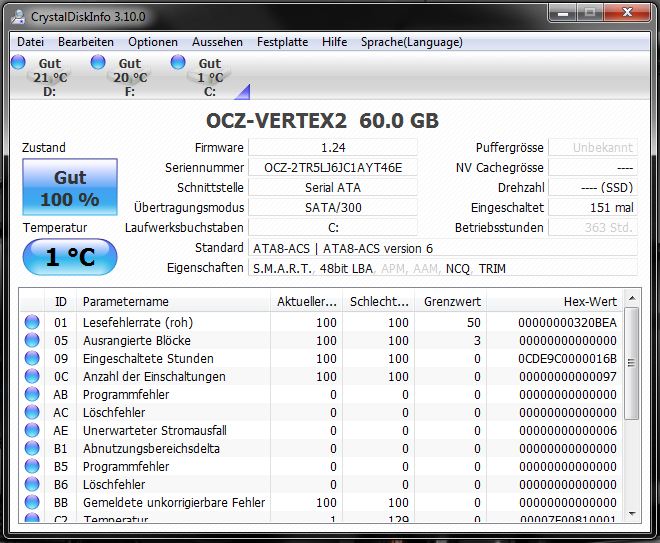Click the Schlecht... column header
This screenshot has height=543, width=660.
pos(379,301)
